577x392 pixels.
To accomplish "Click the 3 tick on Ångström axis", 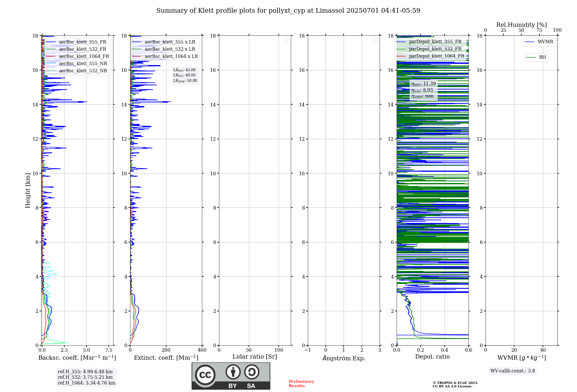I will coord(380,350).
